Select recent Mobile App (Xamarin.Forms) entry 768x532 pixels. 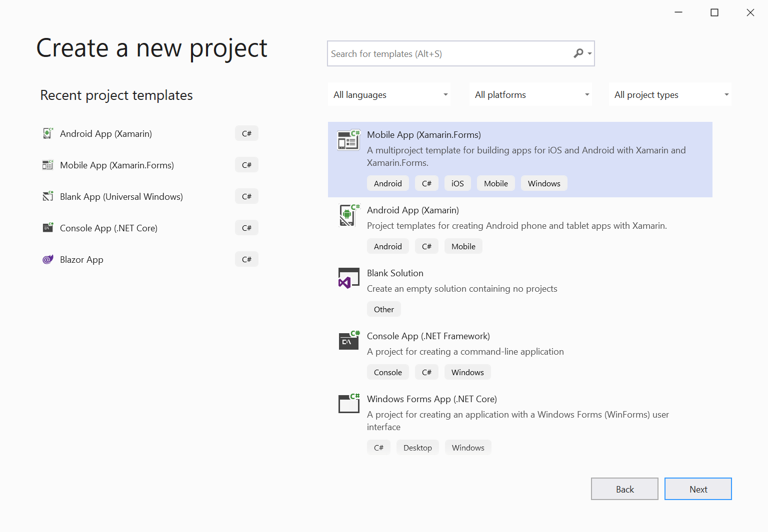(x=117, y=165)
